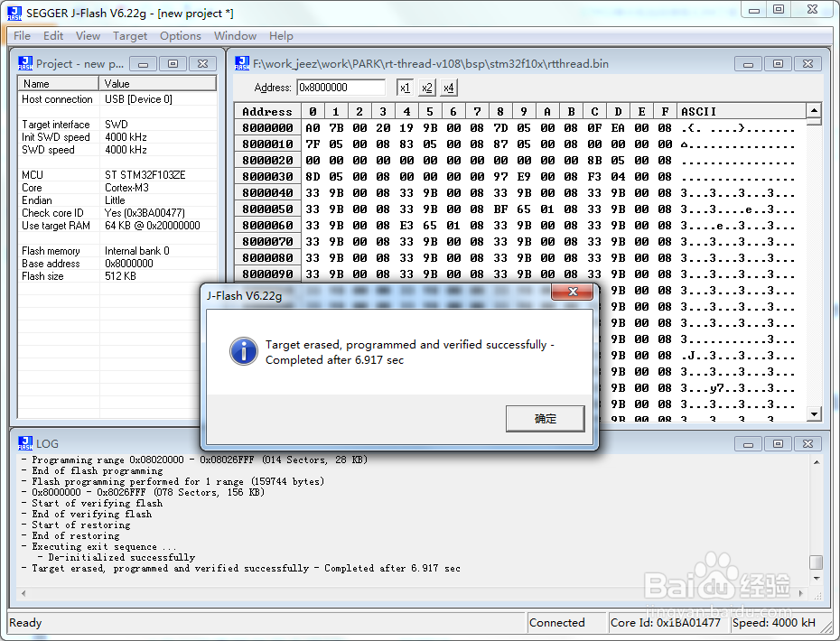Click '64 KB @ 0x20000000' RAM value
This screenshot has height=641, width=840.
tap(152, 226)
